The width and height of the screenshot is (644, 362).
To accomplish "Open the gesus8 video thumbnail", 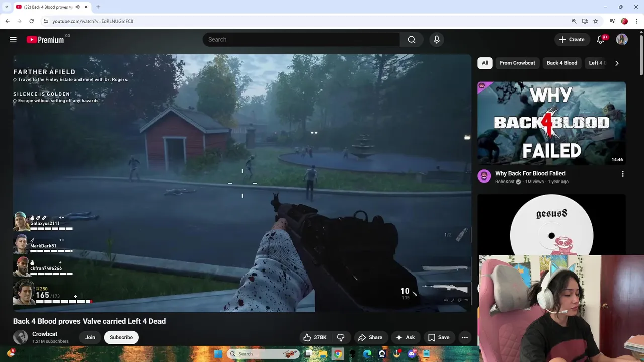I will click(551, 224).
